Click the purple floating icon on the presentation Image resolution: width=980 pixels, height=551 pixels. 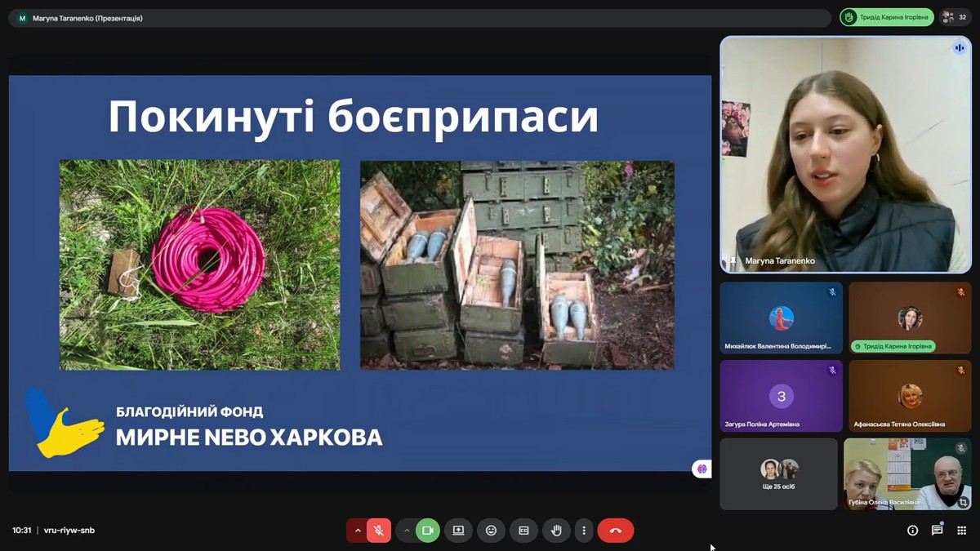coord(702,469)
